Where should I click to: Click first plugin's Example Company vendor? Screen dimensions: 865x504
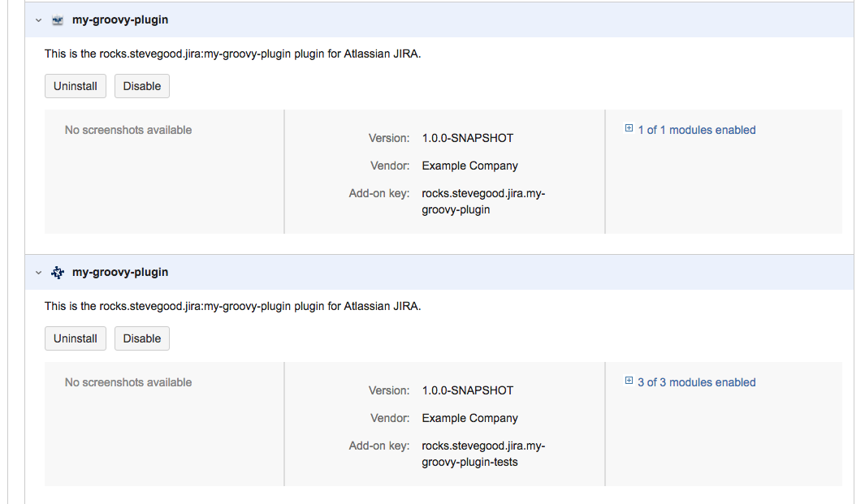tap(470, 166)
